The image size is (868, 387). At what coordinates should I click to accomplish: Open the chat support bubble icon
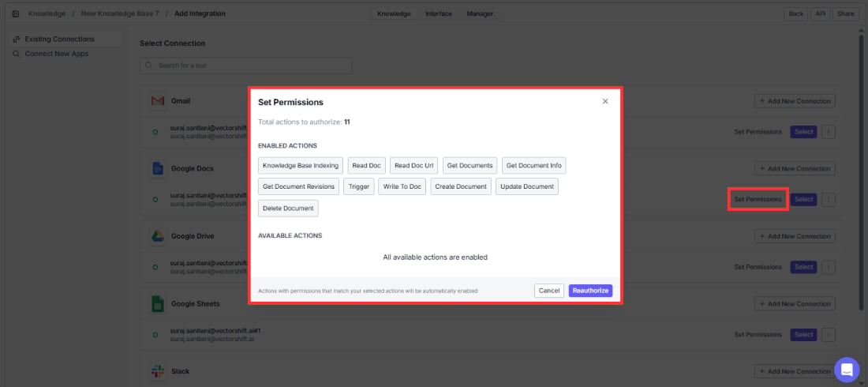pos(847,370)
